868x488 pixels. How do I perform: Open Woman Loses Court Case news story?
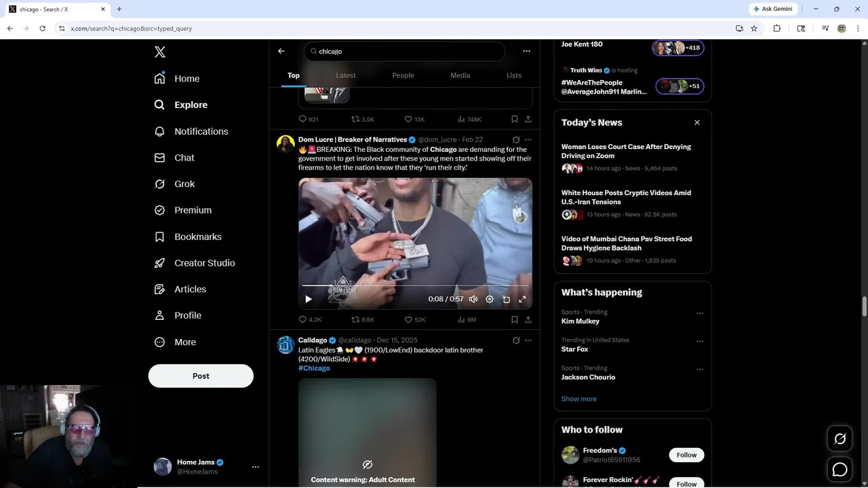tap(633, 157)
